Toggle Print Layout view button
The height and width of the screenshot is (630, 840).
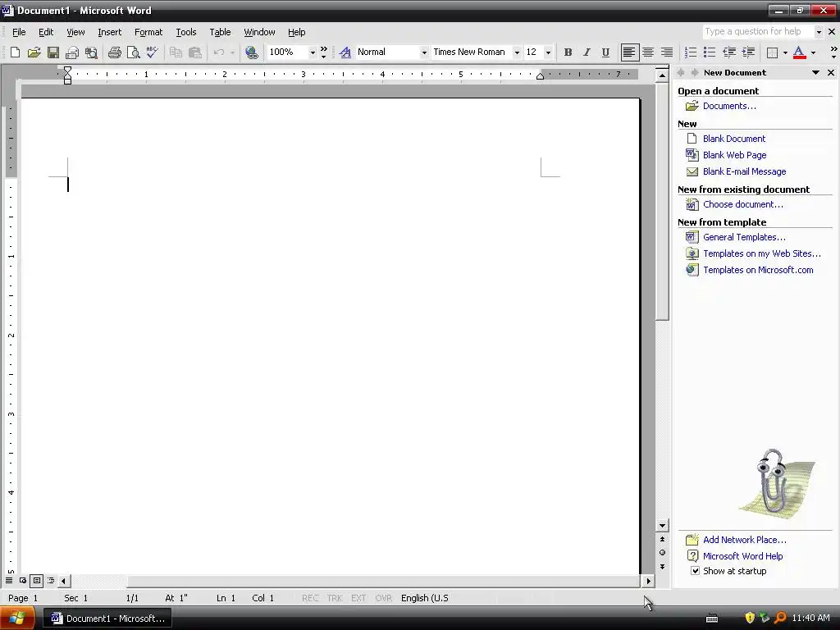point(37,580)
